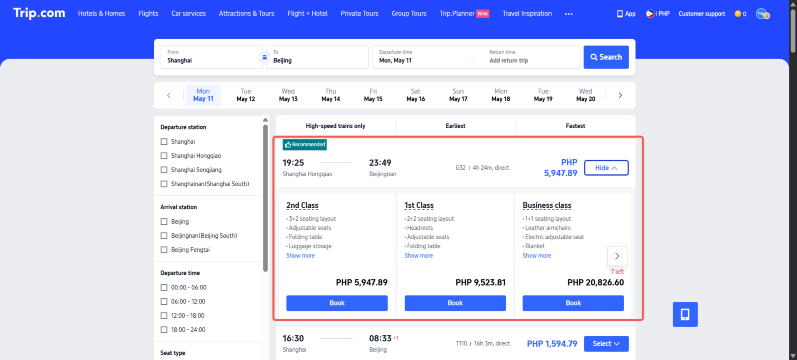Show previous dates with left arrow
This screenshot has height=360, width=797.
(x=169, y=95)
